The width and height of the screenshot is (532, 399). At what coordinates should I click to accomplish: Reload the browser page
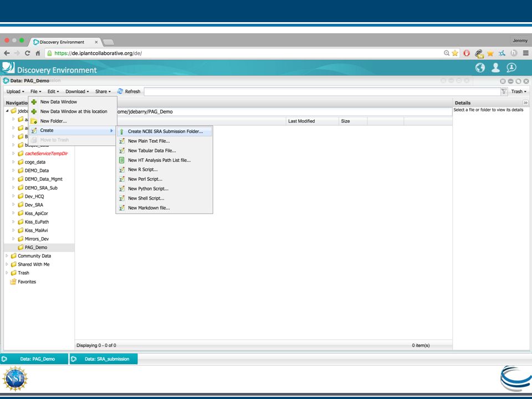pyautogui.click(x=28, y=53)
